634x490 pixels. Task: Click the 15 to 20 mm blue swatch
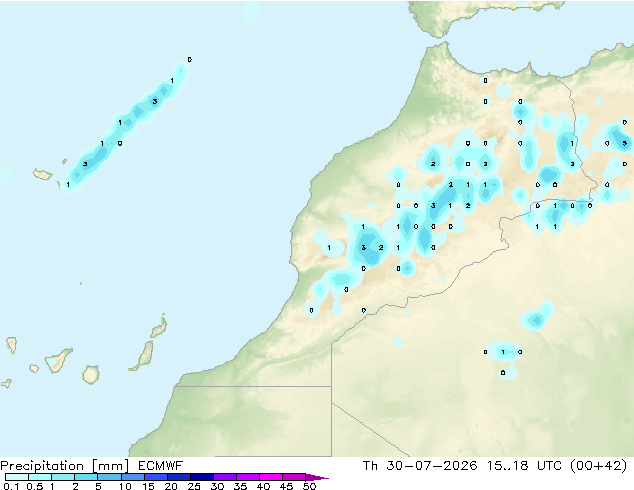click(x=156, y=477)
